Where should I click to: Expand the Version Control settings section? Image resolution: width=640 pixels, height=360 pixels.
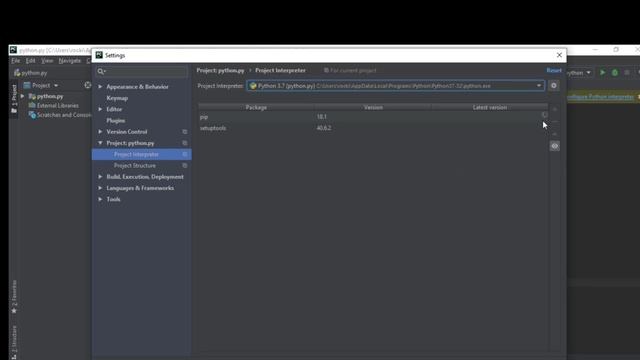tap(100, 131)
